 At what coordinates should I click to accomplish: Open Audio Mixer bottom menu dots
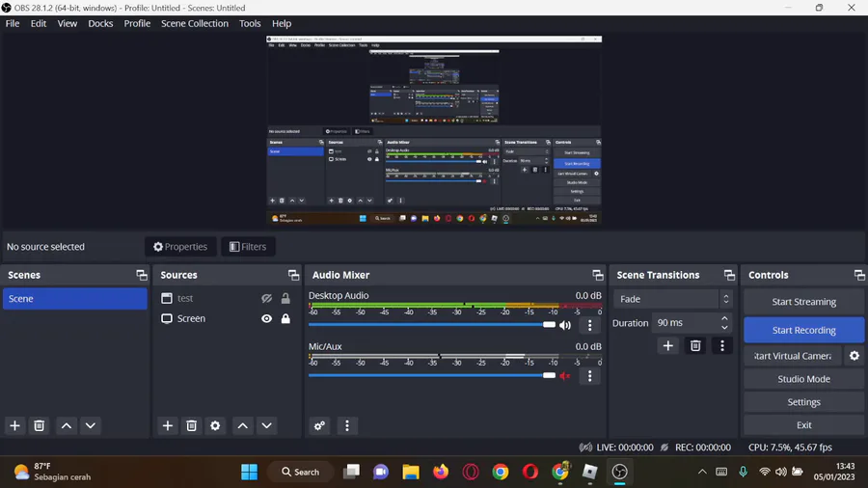click(x=347, y=425)
